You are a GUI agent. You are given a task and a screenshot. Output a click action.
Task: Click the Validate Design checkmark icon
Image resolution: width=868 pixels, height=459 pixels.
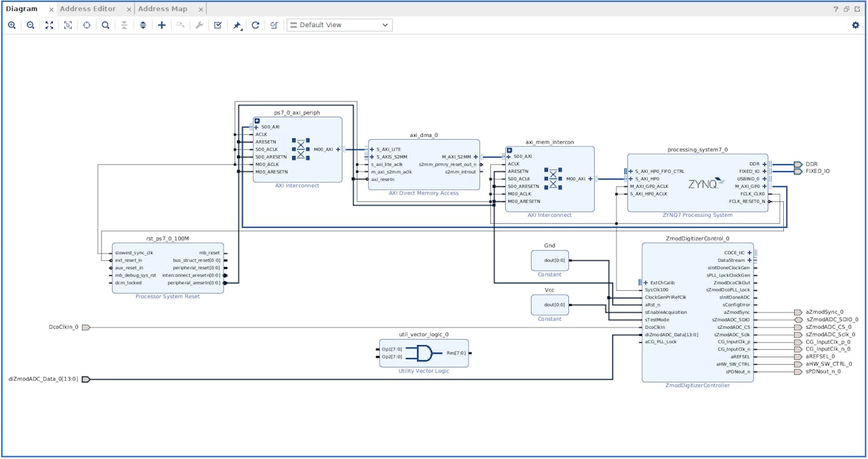point(218,25)
